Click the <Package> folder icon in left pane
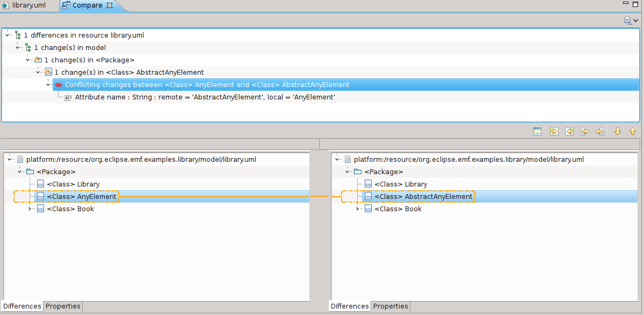This screenshot has width=644, height=315. click(x=30, y=171)
